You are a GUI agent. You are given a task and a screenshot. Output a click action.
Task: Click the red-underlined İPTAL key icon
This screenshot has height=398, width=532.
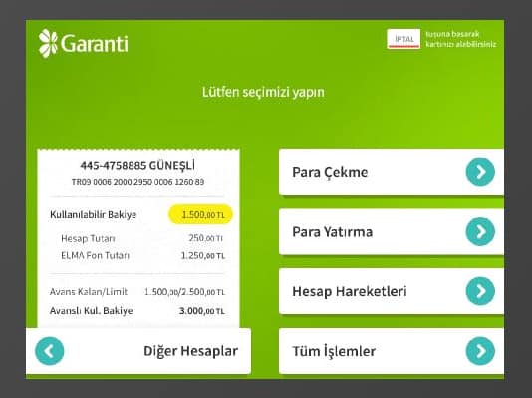pyautogui.click(x=403, y=39)
